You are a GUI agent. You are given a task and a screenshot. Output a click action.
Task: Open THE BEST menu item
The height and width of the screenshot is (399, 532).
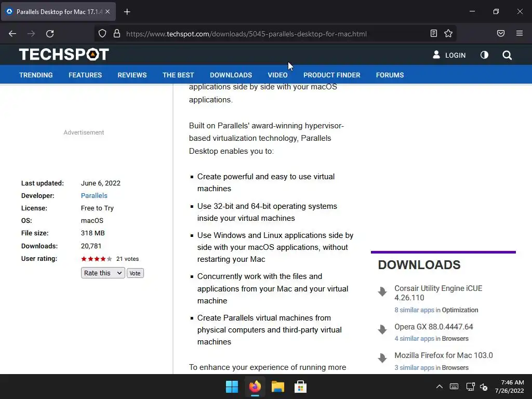coord(178,75)
